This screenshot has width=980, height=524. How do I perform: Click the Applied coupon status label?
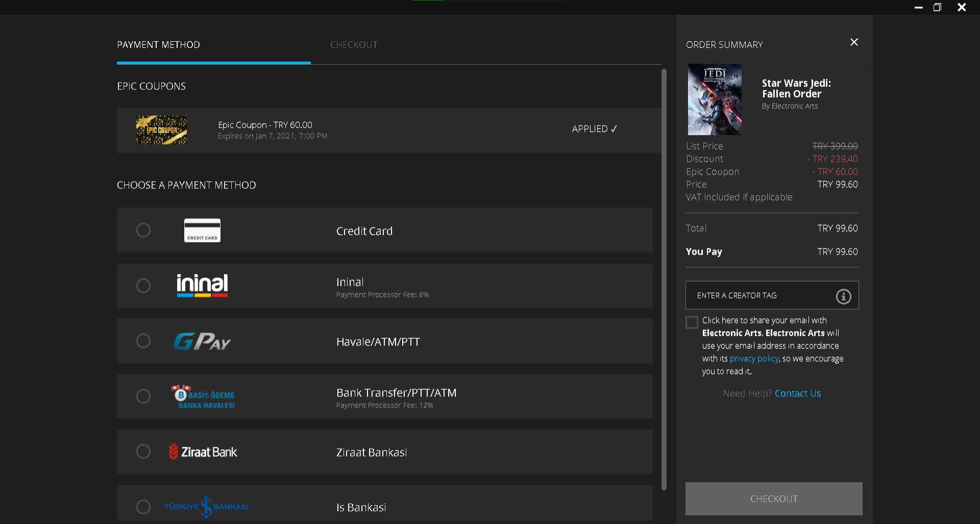tap(595, 129)
